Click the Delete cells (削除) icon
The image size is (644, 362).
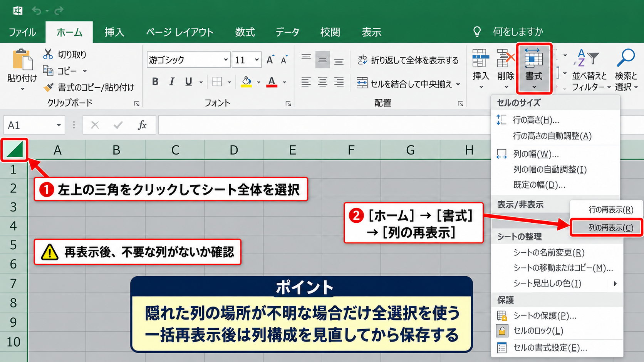pyautogui.click(x=506, y=58)
